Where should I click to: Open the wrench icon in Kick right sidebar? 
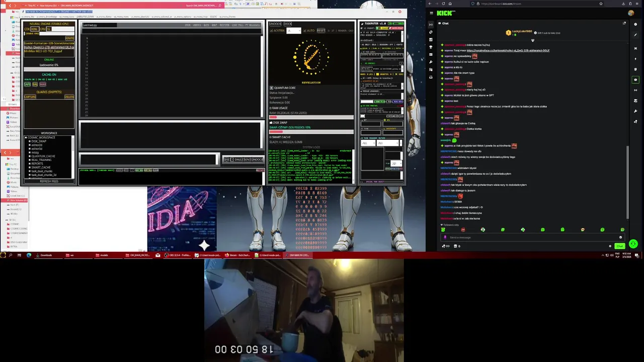pyautogui.click(x=635, y=111)
